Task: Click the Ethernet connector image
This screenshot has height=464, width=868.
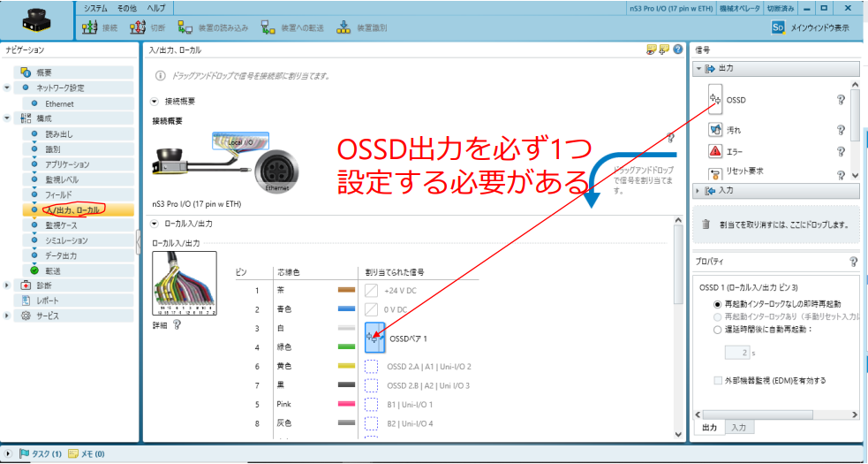Action: [x=275, y=172]
